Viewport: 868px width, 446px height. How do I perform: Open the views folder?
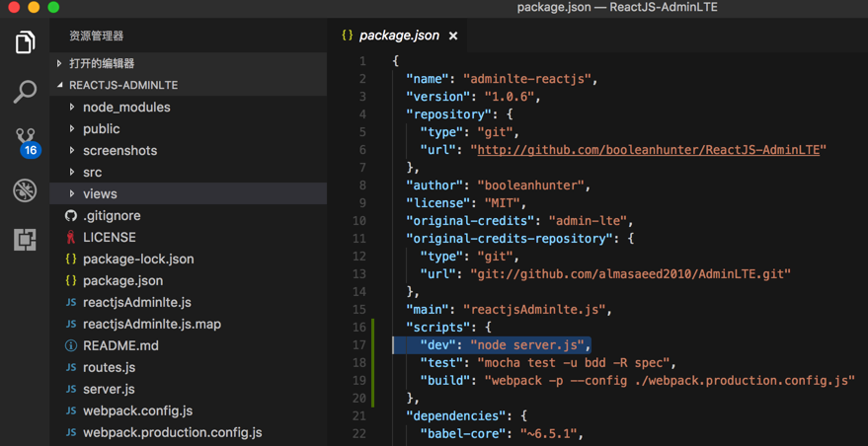[100, 193]
